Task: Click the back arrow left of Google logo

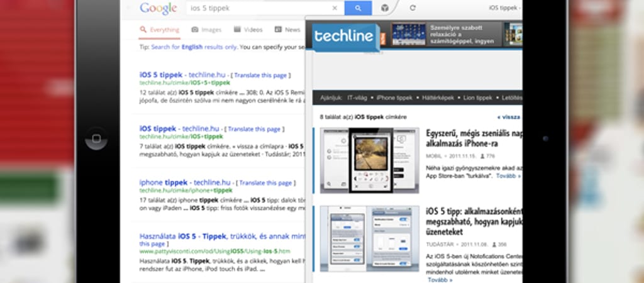Action: [130, 8]
